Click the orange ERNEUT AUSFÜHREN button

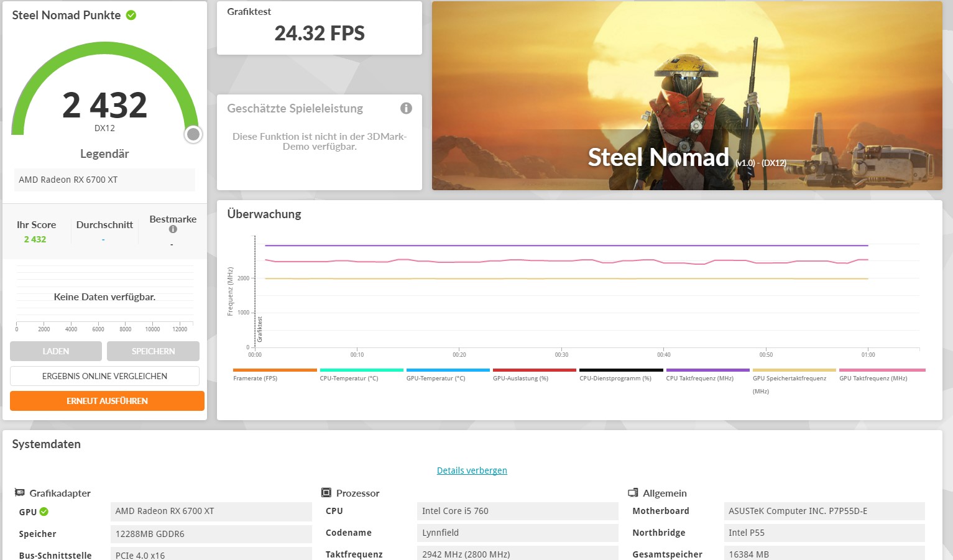pyautogui.click(x=107, y=401)
